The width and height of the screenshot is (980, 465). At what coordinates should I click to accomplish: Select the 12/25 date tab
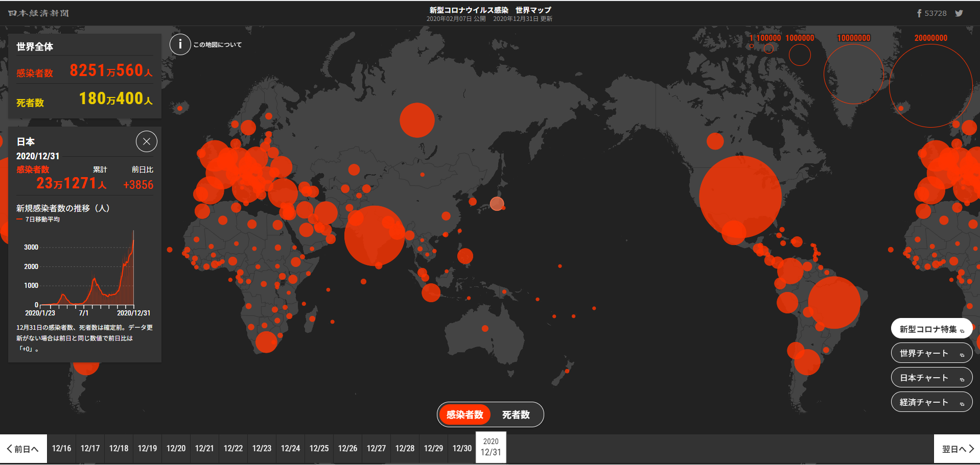tap(319, 449)
